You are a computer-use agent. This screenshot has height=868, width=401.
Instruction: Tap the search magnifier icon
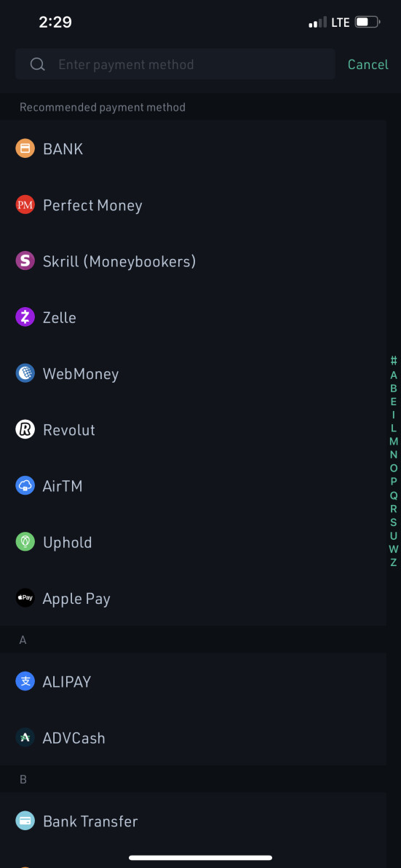(37, 64)
